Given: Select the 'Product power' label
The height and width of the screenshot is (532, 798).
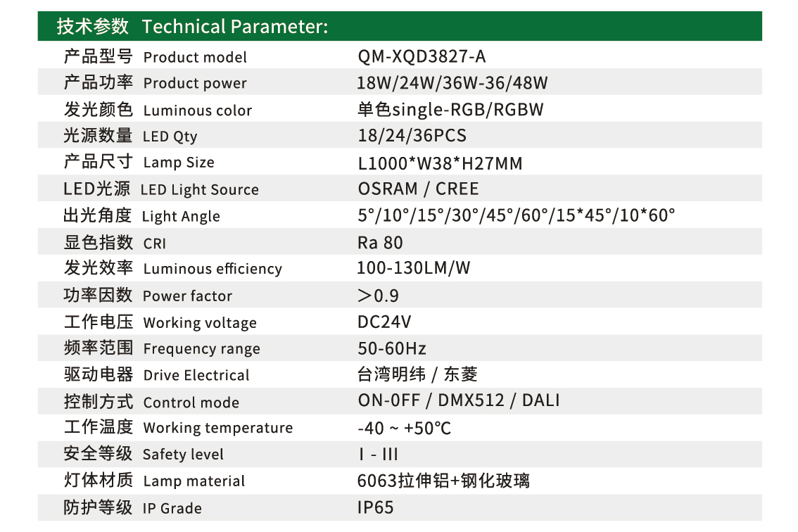Looking at the screenshot, I should (195, 84).
